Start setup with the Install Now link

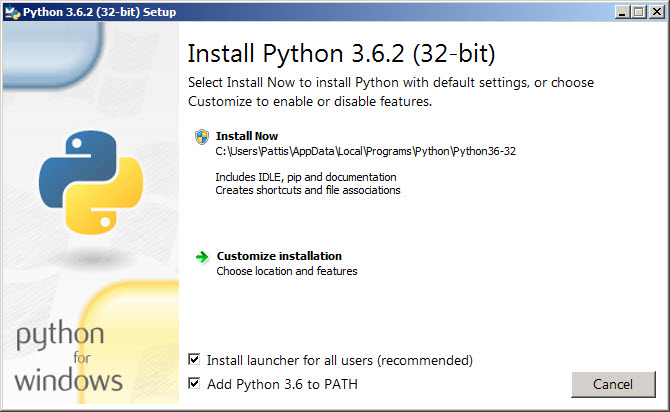[x=246, y=136]
